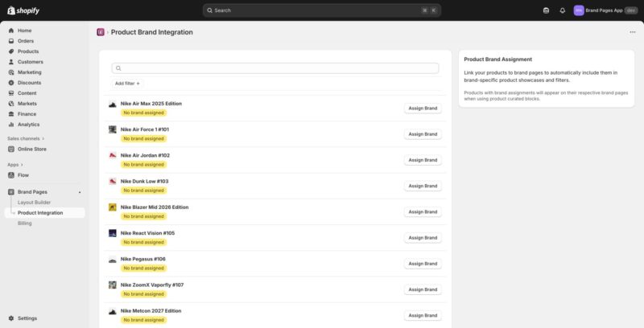Open the three-dot menu on page header

(x=633, y=32)
